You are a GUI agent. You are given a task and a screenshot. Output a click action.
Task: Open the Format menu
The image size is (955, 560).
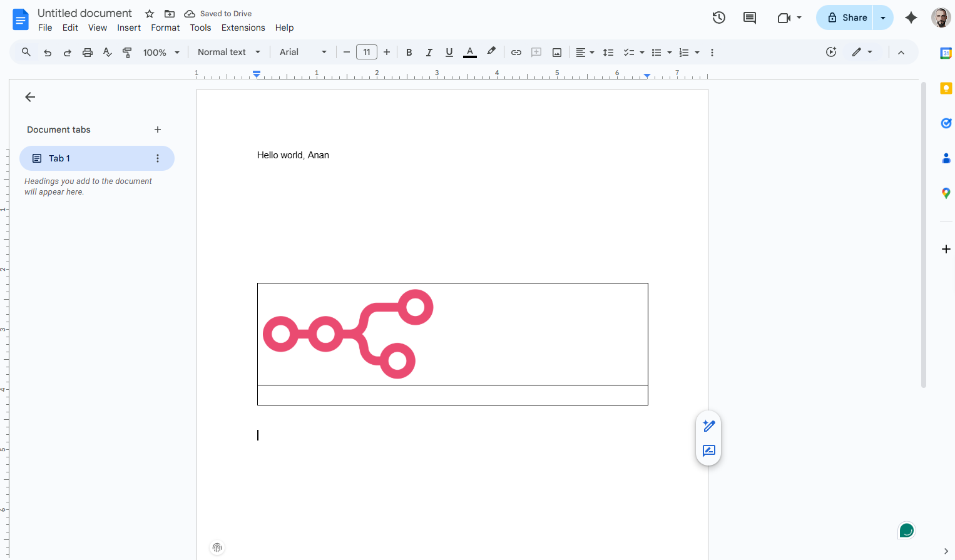tap(165, 28)
